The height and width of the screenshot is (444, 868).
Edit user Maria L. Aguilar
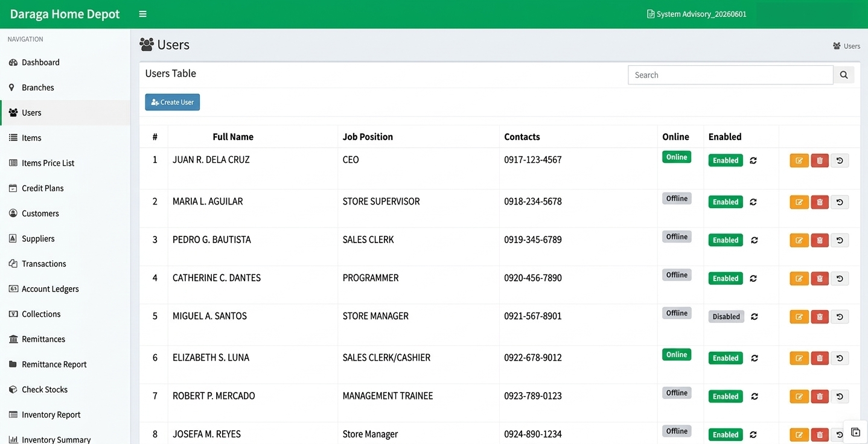click(x=799, y=202)
